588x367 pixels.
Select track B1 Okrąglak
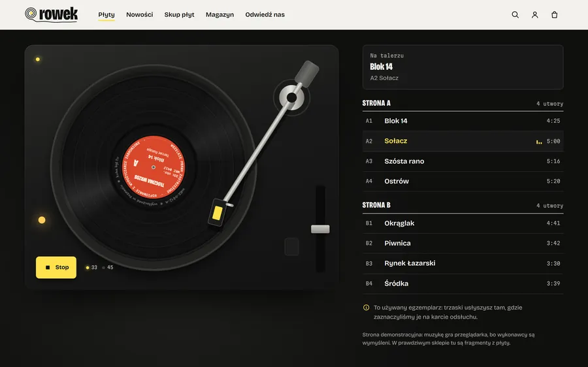click(x=463, y=223)
